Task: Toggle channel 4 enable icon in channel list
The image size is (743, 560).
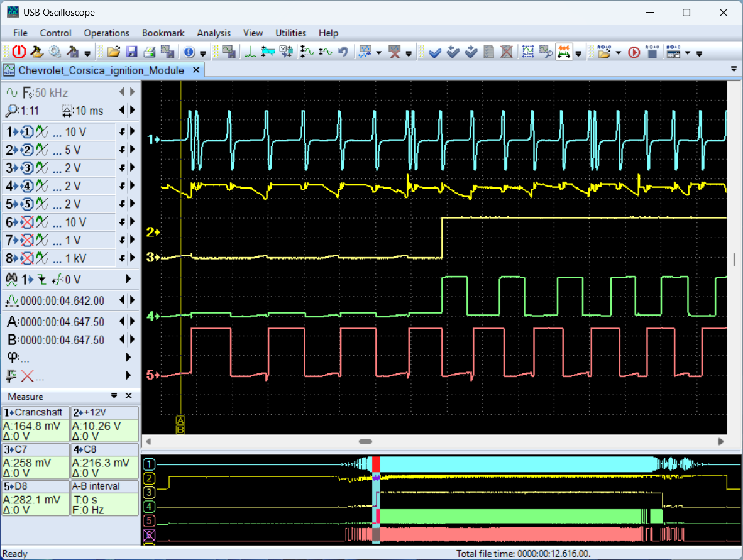Action: coord(27,186)
